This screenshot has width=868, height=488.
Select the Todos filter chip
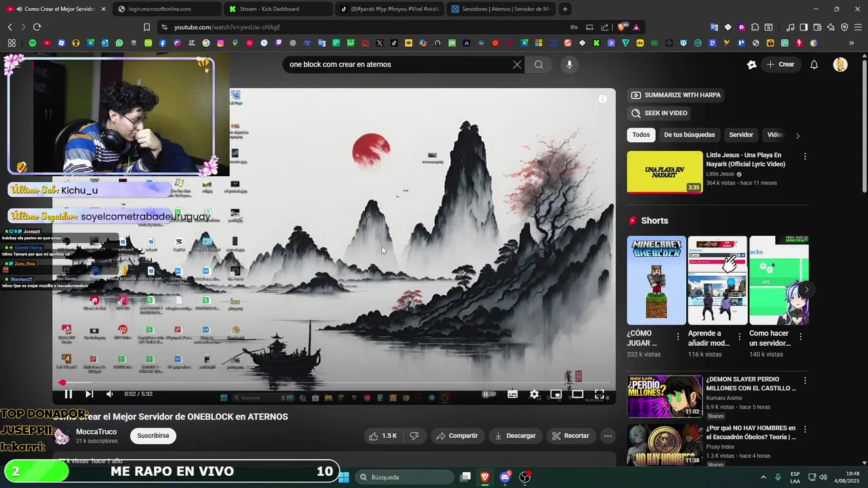coord(641,135)
